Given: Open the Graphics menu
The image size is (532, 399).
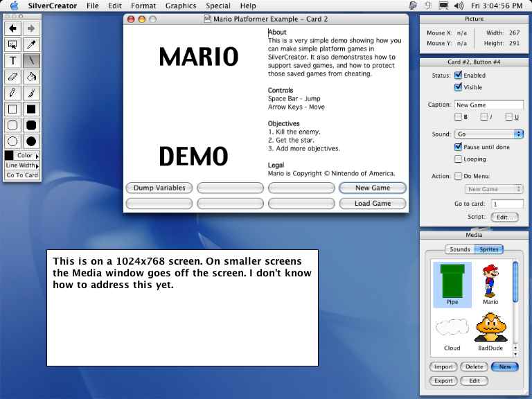Looking at the screenshot, I should 181,6.
